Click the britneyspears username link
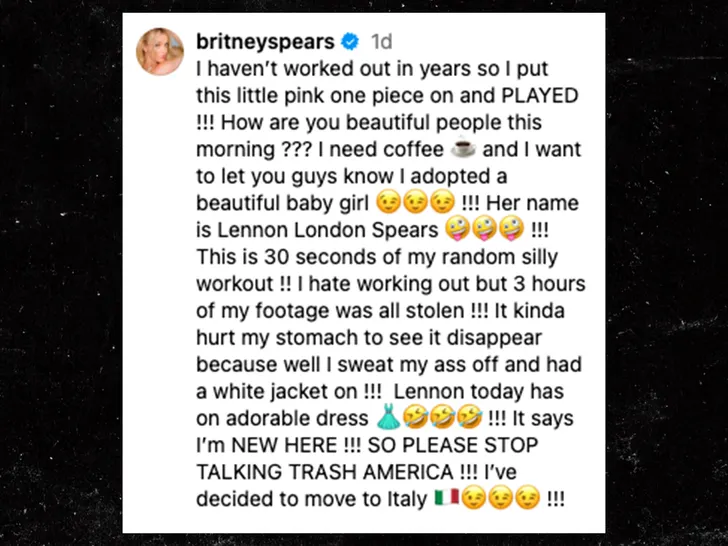 point(265,42)
